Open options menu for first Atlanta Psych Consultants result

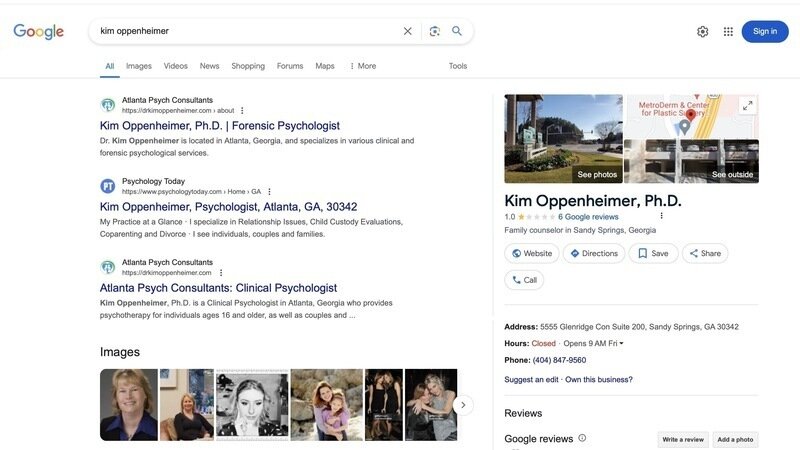(x=242, y=111)
